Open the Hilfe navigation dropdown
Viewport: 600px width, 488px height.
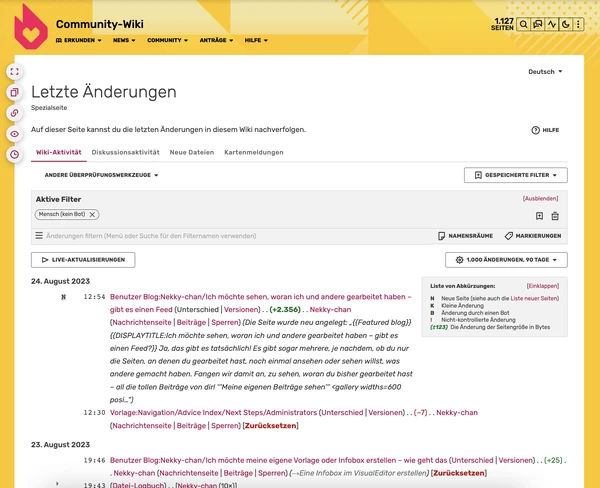pyautogui.click(x=256, y=40)
